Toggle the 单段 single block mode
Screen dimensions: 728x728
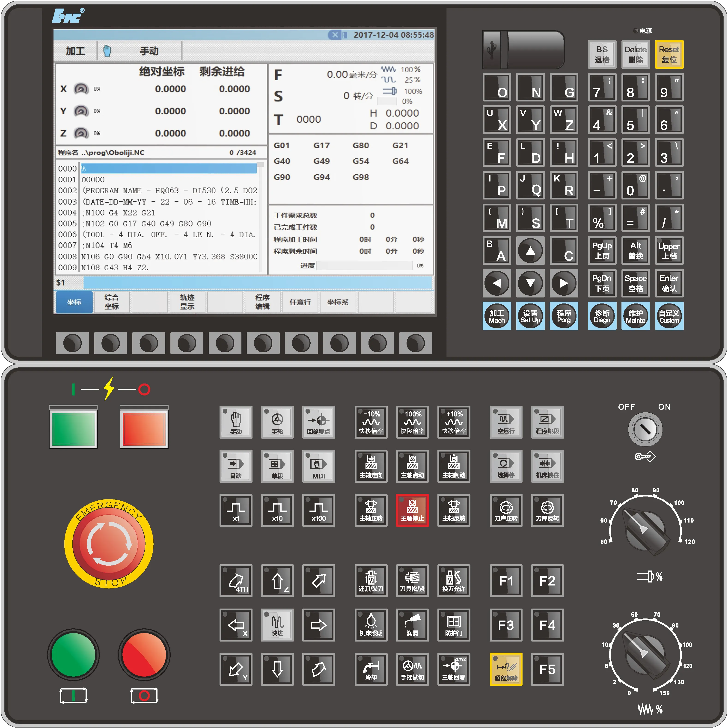(x=277, y=466)
